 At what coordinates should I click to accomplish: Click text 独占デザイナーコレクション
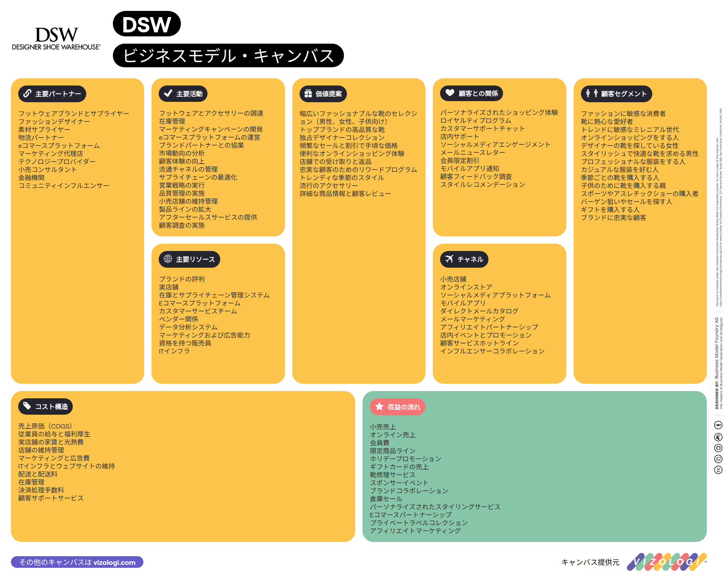tap(342, 137)
